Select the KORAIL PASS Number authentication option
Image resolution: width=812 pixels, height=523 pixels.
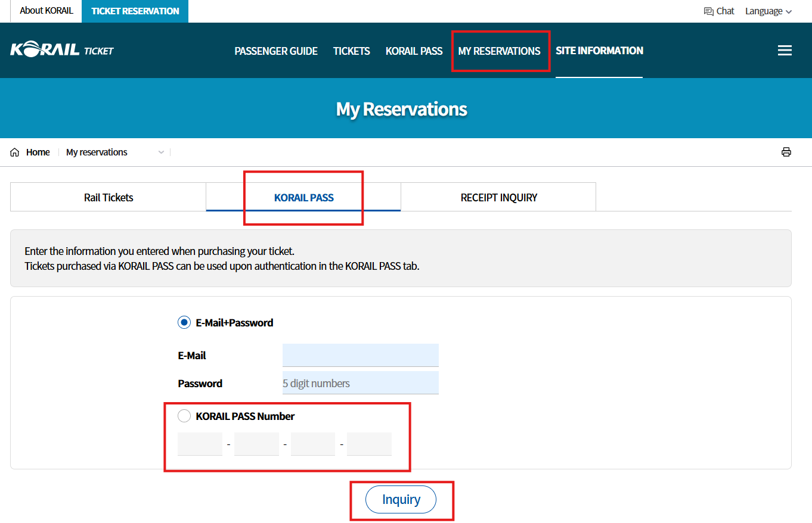point(184,415)
